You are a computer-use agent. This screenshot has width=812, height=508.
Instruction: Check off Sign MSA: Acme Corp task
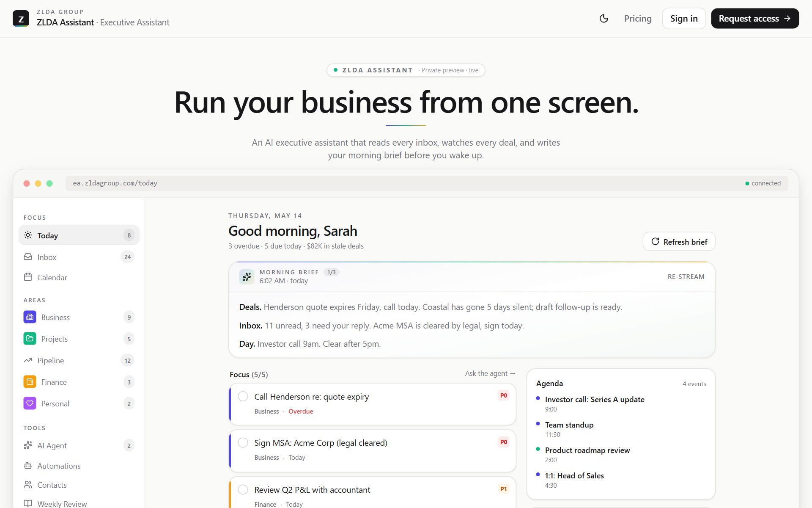coord(243,443)
